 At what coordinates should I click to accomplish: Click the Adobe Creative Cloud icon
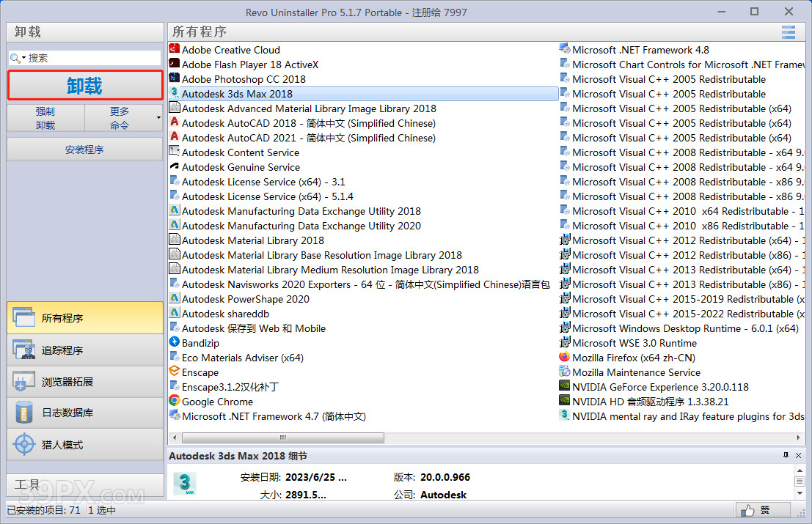175,49
